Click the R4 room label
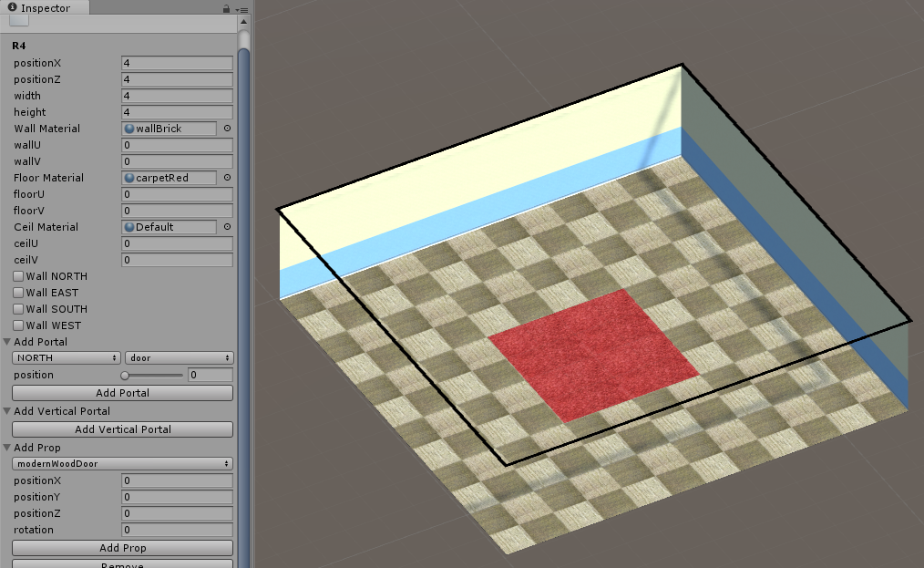Image resolution: width=924 pixels, height=568 pixels. [x=19, y=46]
